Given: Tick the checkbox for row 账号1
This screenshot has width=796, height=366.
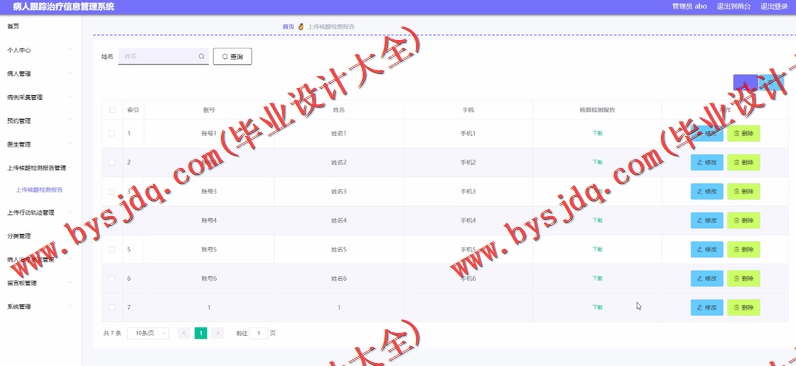Looking at the screenshot, I should pos(112,134).
